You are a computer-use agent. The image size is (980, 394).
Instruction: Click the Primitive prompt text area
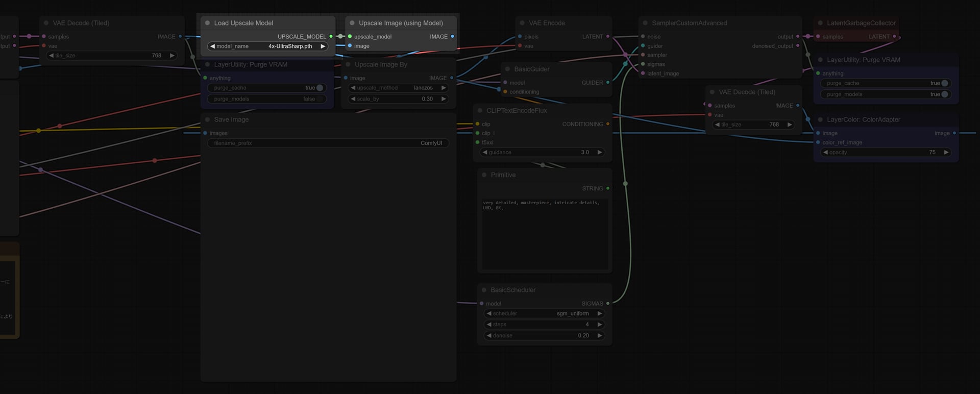pyautogui.click(x=545, y=233)
